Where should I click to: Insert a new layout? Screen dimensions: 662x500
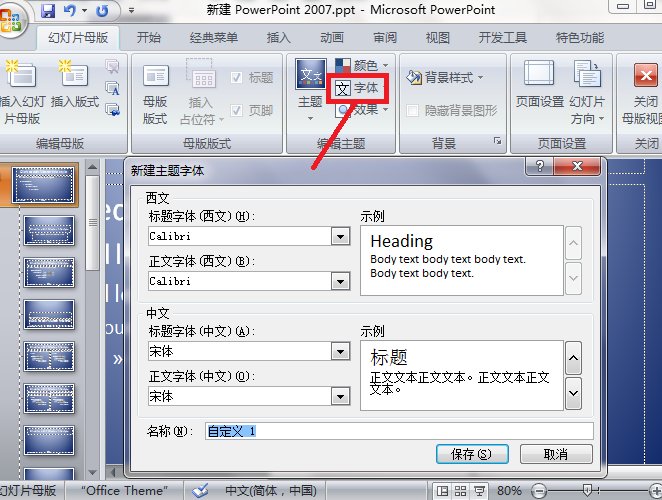tap(75, 84)
